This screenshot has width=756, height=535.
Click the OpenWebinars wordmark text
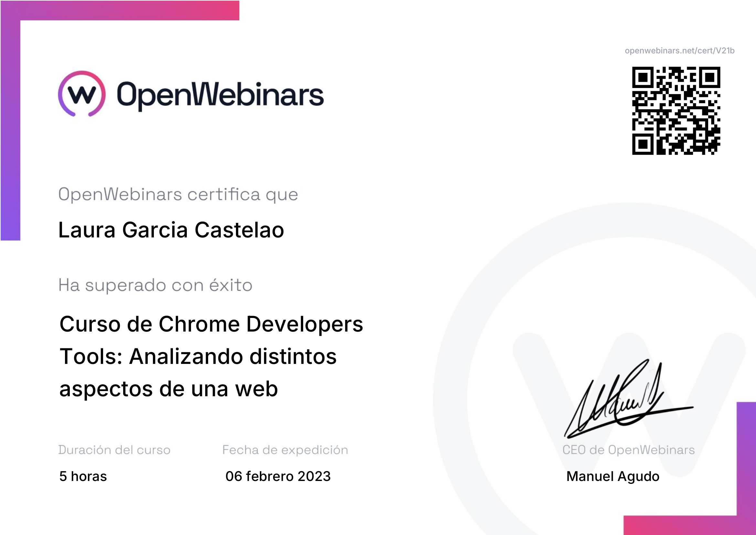click(220, 95)
